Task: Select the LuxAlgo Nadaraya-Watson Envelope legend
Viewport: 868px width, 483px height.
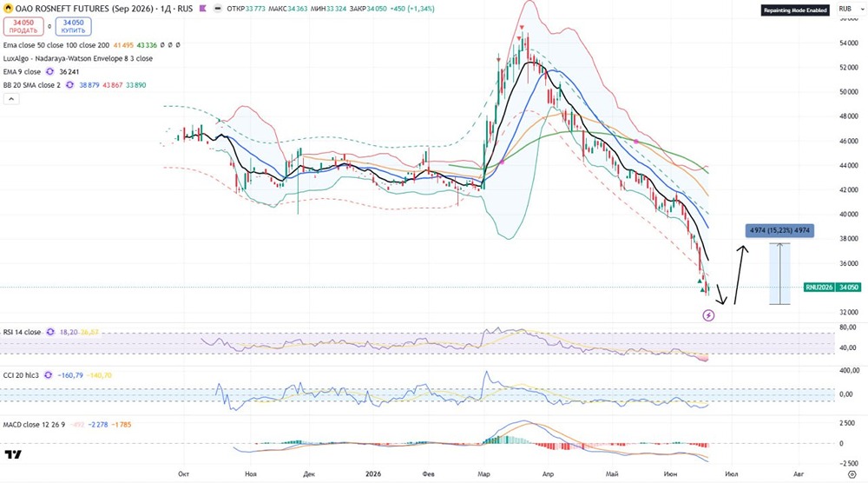Action: (77, 58)
